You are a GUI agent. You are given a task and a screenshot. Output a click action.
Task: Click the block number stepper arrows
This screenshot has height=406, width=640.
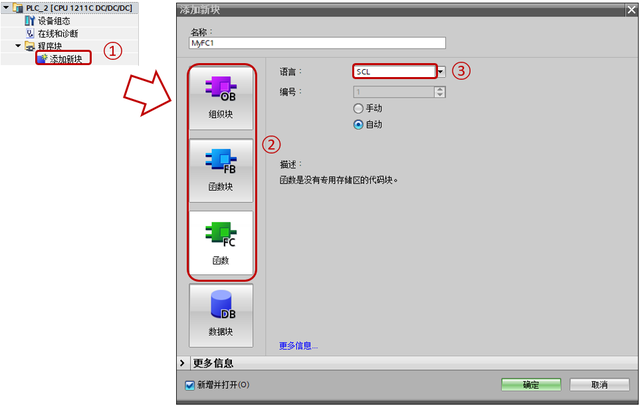coord(440,92)
